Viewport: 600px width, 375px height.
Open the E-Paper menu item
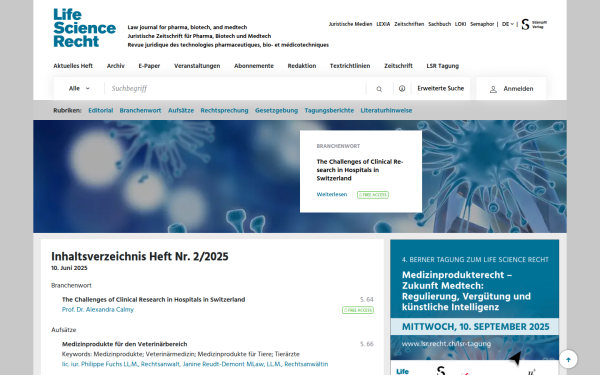[x=149, y=66]
